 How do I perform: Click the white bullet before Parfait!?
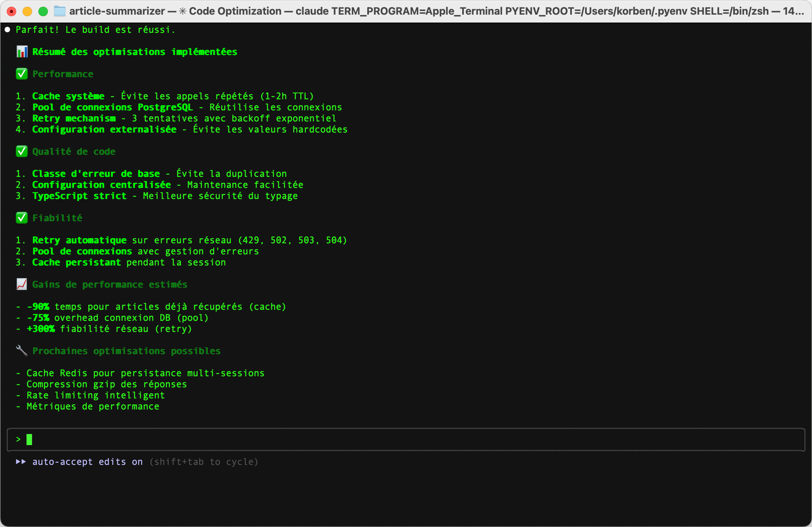[7, 30]
